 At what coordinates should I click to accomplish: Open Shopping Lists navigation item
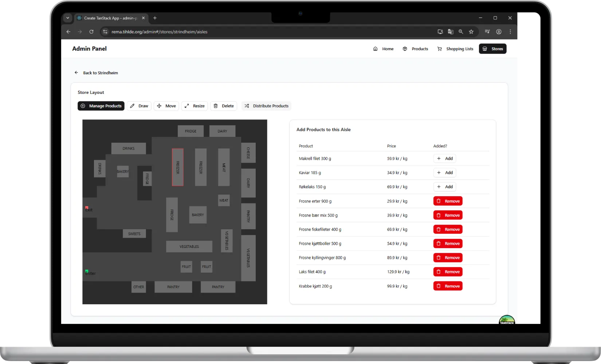tap(455, 49)
